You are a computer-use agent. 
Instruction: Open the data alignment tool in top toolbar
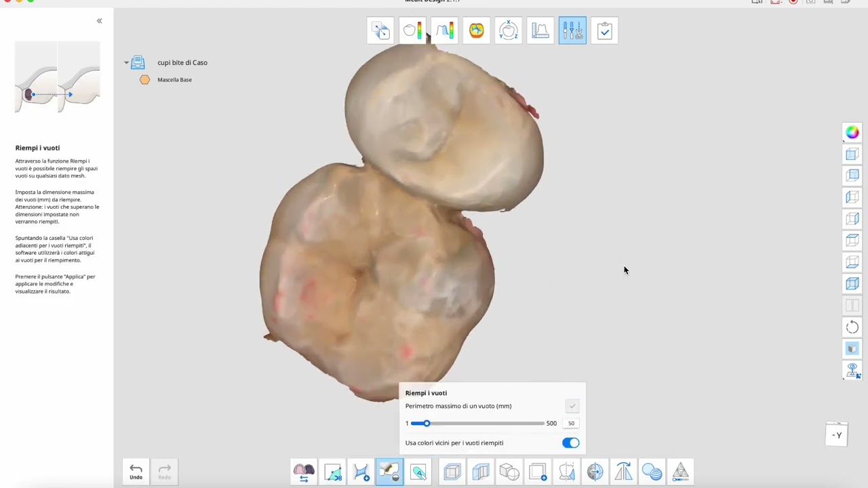(380, 30)
